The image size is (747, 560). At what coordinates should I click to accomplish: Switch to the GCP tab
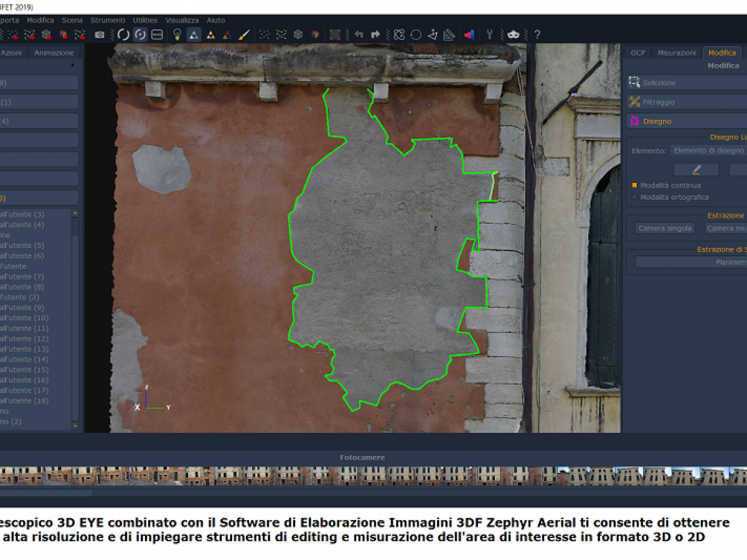[x=637, y=53]
